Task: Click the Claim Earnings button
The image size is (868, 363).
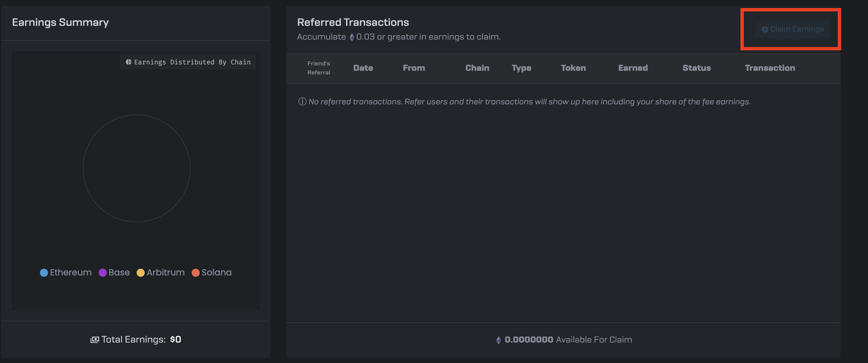Action: (792, 29)
